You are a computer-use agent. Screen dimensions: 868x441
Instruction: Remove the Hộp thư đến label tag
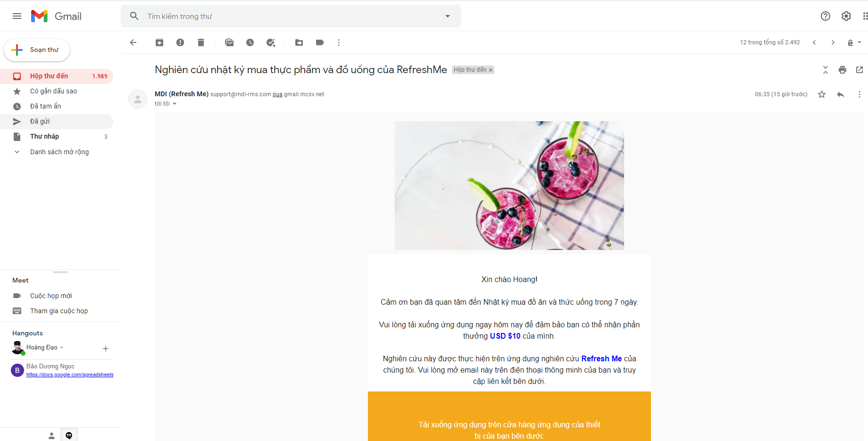pos(491,70)
